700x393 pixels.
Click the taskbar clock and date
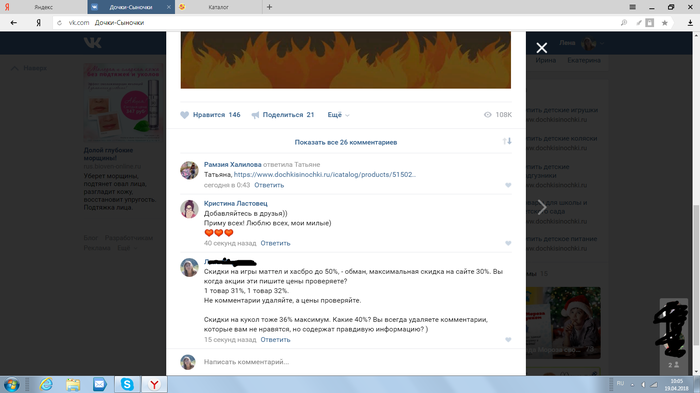pyautogui.click(x=676, y=385)
